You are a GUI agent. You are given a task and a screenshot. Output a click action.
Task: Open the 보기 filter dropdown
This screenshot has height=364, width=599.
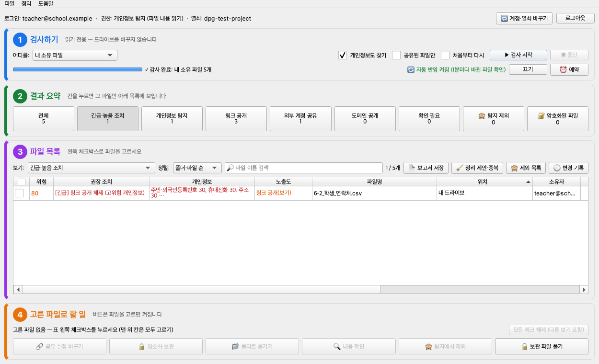(91, 168)
